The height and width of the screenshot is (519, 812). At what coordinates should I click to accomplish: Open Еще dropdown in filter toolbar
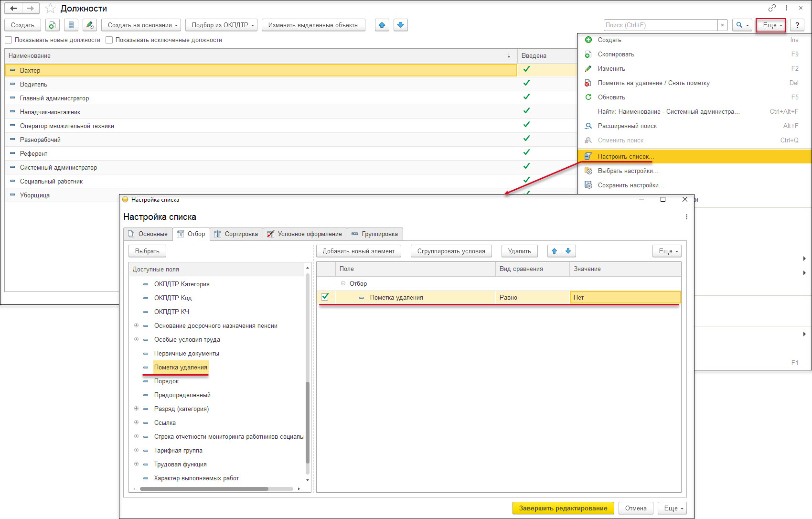[667, 251]
